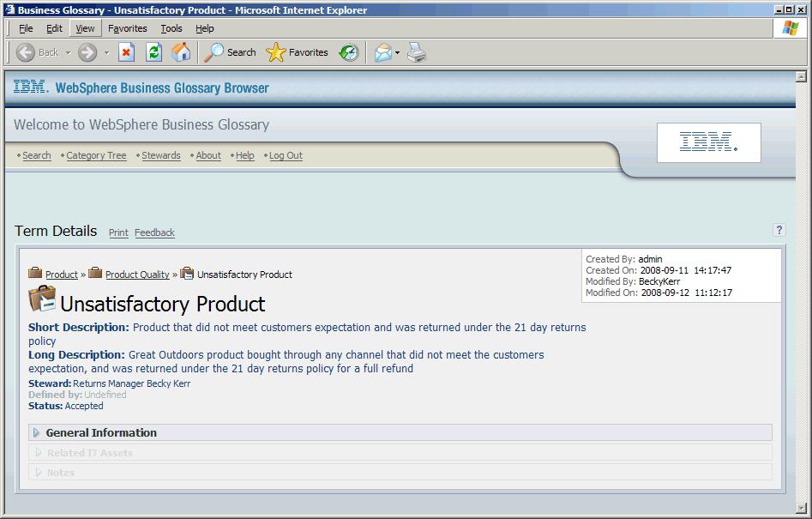The width and height of the screenshot is (812, 519).
Task: Expand the Notes section
Action: pos(400,473)
